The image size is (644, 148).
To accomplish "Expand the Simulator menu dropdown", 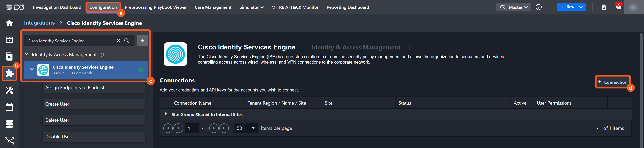I will click(251, 7).
